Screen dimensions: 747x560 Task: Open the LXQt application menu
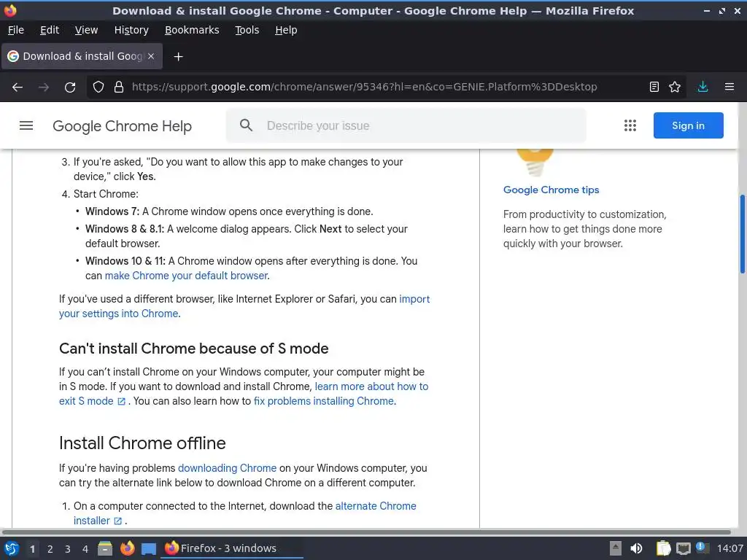(12, 548)
